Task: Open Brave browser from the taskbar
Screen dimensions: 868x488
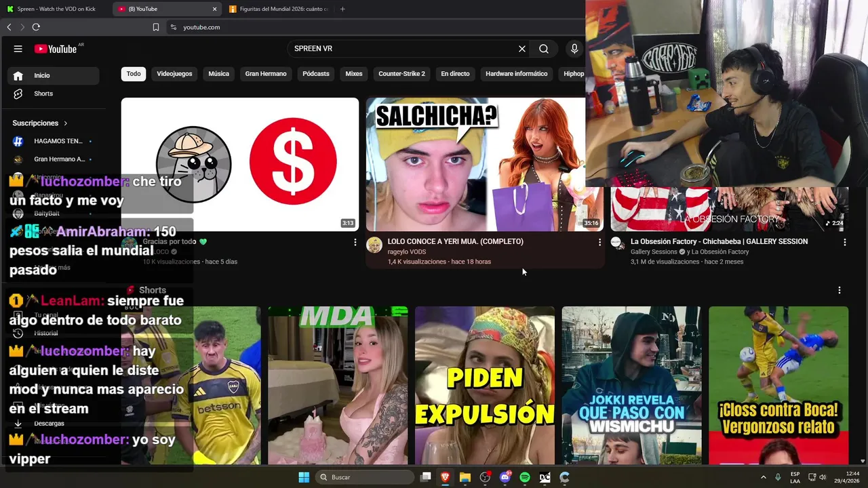Action: coord(446,477)
